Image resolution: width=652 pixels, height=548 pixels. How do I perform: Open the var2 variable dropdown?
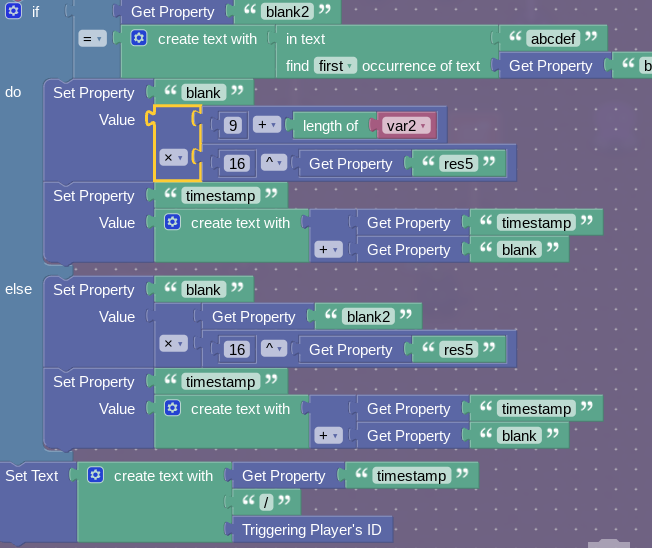pos(406,125)
